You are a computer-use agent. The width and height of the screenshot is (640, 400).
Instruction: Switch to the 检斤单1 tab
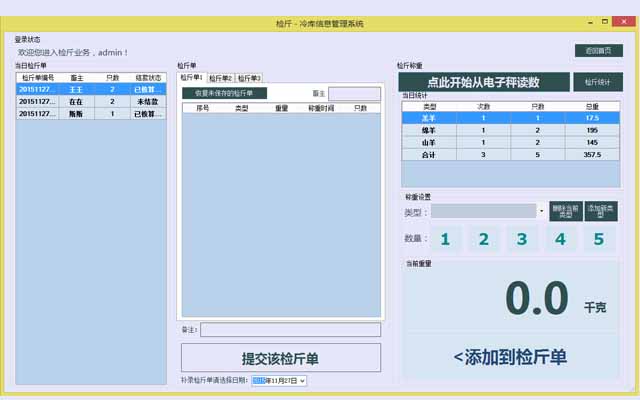191,78
